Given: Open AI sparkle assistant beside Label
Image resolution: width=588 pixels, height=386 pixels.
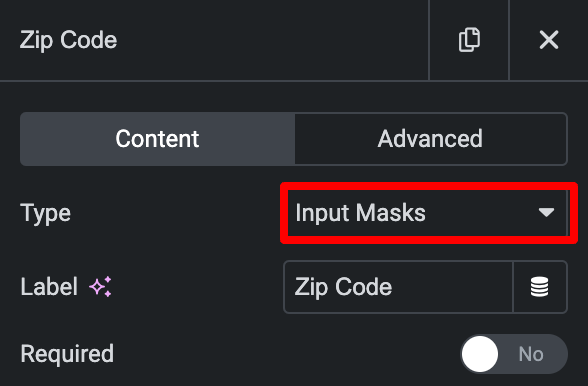Looking at the screenshot, I should click(100, 287).
